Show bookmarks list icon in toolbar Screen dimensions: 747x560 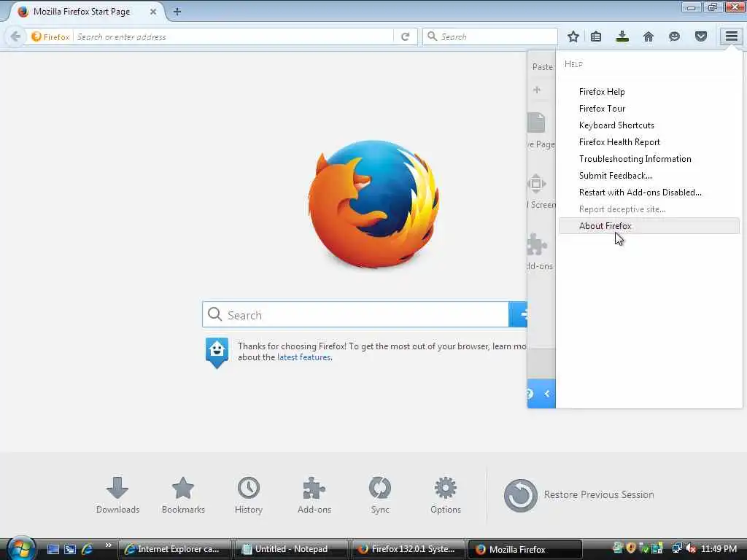596,36
